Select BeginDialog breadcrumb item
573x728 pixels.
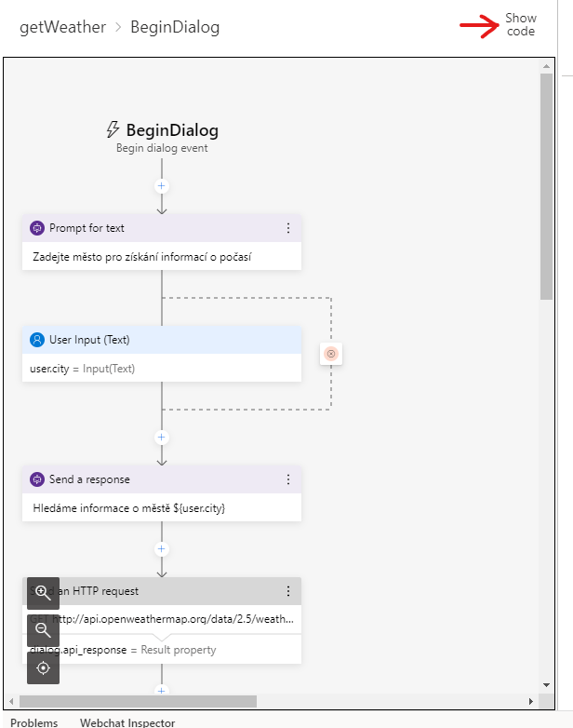(175, 27)
